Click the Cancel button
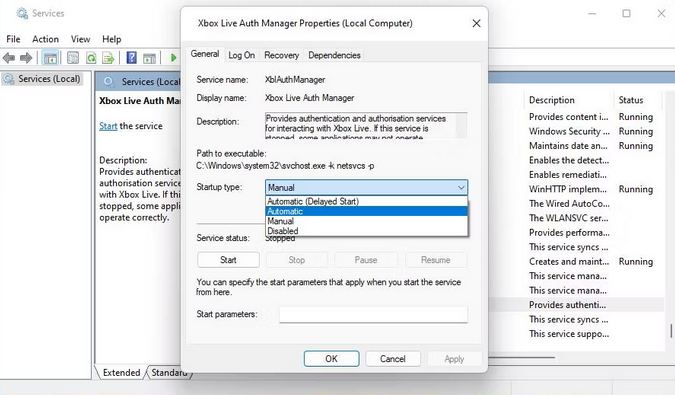675x395 pixels. tap(393, 359)
